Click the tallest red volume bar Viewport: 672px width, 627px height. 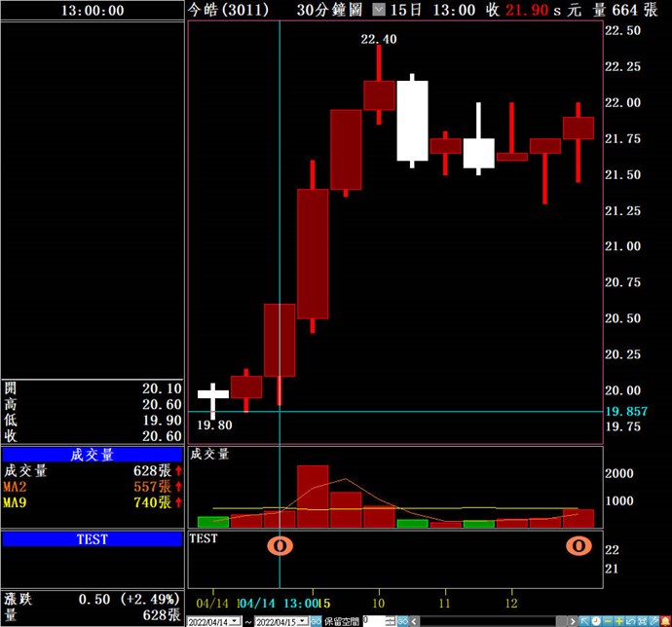tap(313, 497)
